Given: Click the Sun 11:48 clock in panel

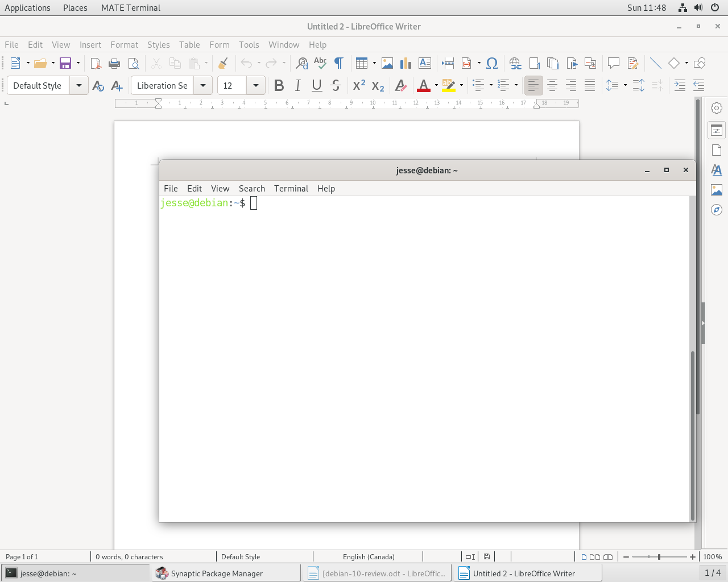Looking at the screenshot, I should point(647,8).
